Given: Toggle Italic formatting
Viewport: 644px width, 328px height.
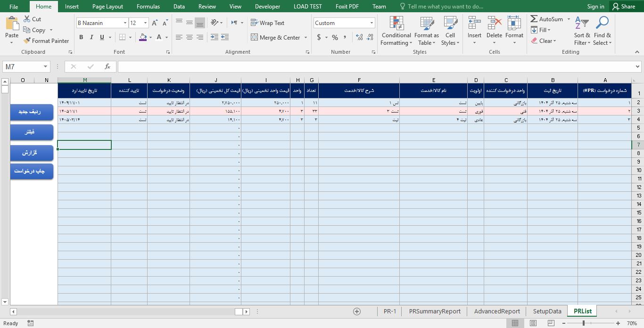Looking at the screenshot, I should (x=91, y=37).
